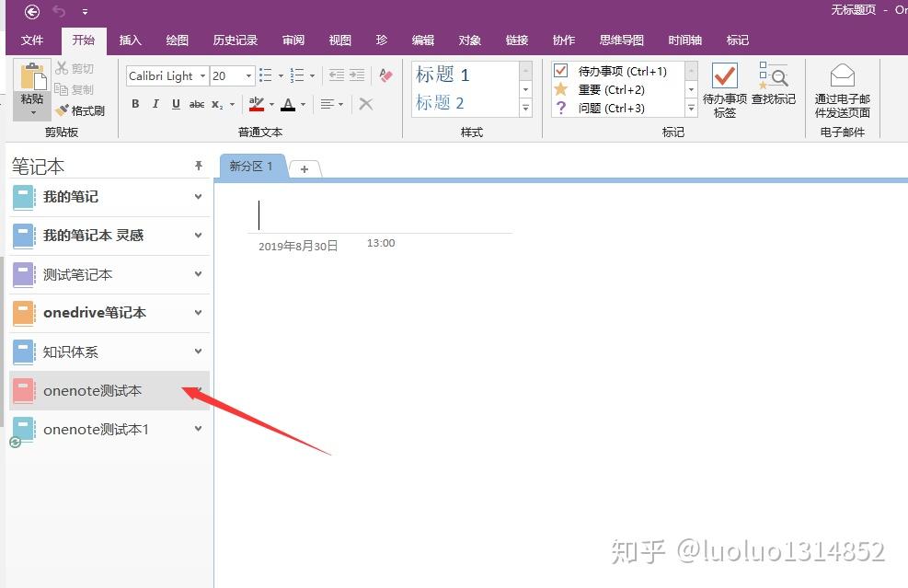908x588 pixels.
Task: Click the 粘贴 paste icon
Action: tap(32, 77)
